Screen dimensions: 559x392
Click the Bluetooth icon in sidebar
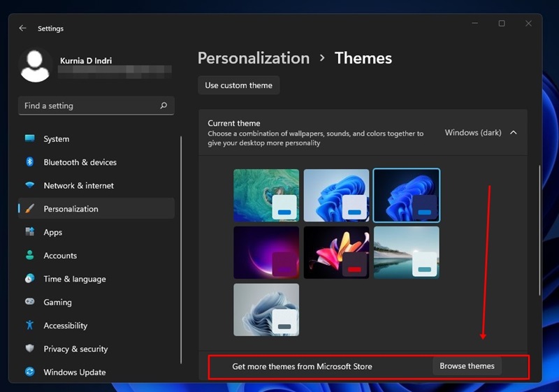pos(29,162)
